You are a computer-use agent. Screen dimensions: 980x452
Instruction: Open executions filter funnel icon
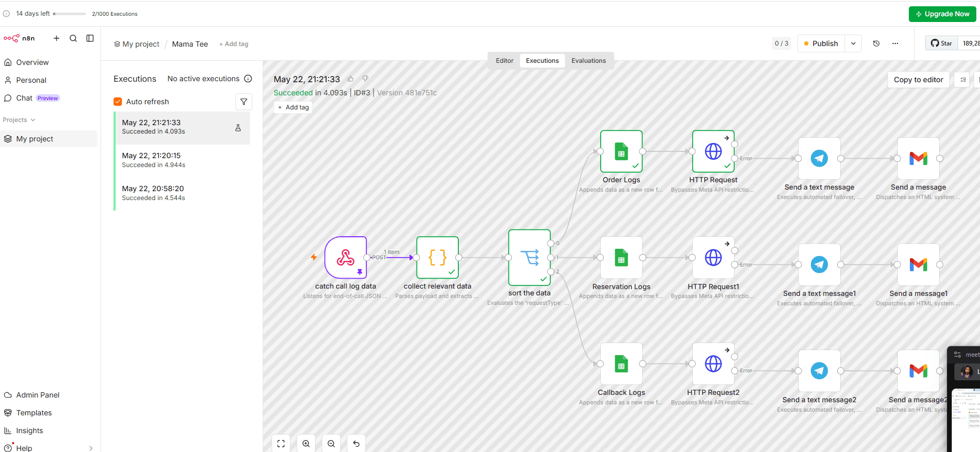coord(244,102)
